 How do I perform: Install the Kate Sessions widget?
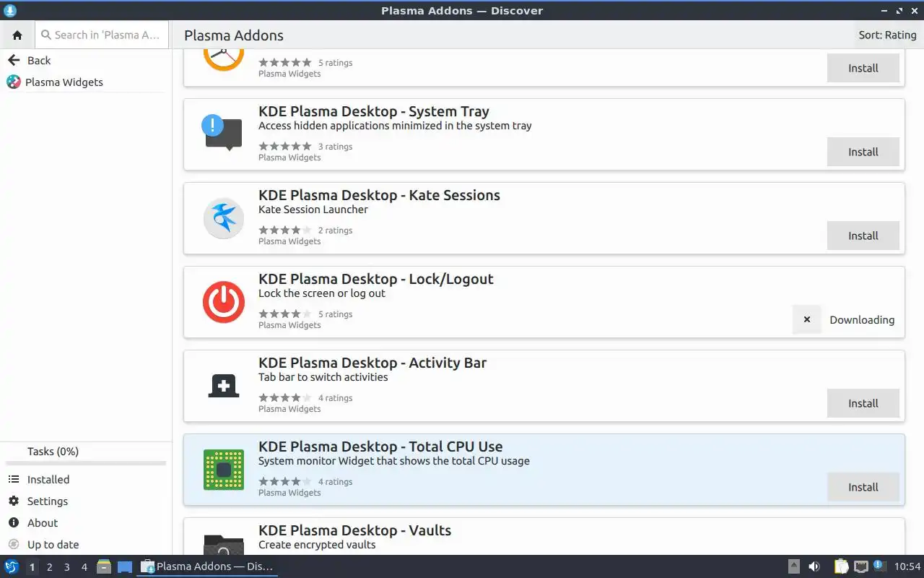coord(863,236)
